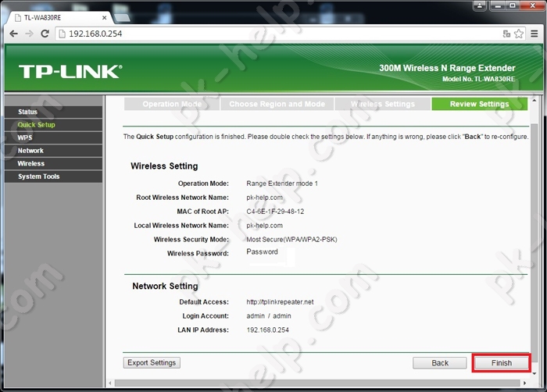Click the browser forward arrow
The image size is (547, 392).
tap(30, 34)
